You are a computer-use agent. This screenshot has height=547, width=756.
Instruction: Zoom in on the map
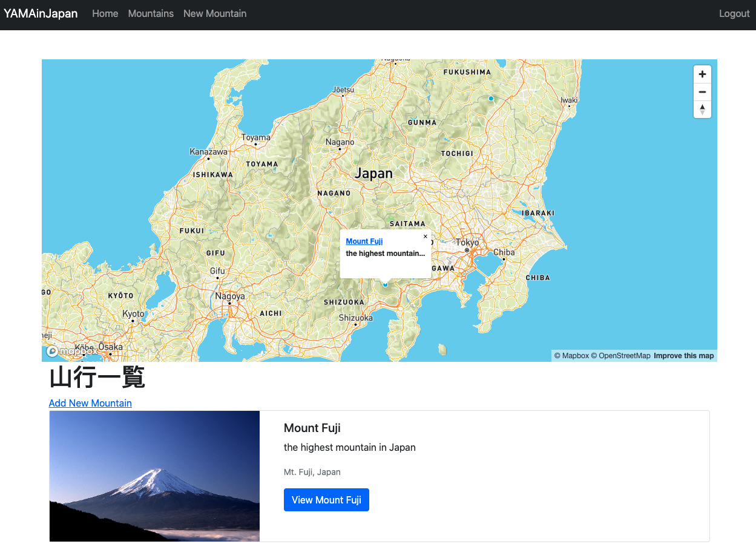click(x=702, y=74)
